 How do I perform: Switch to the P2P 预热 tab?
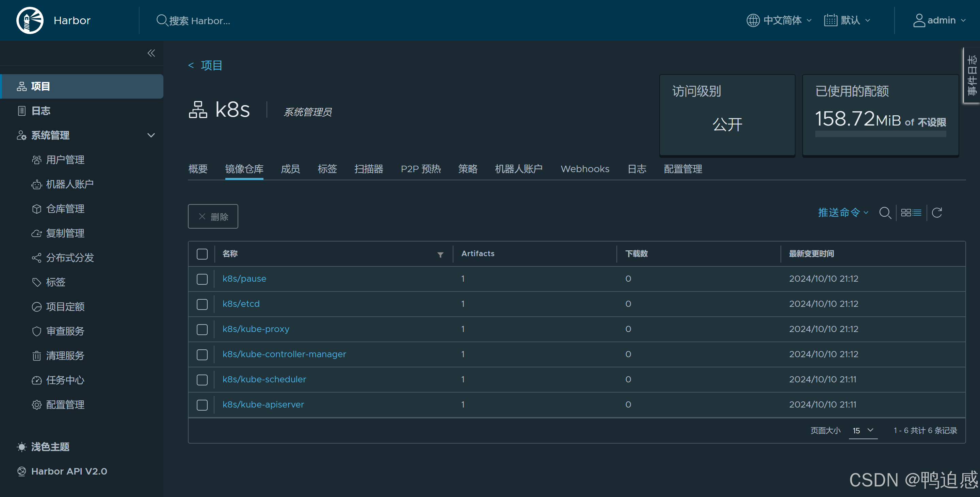421,169
